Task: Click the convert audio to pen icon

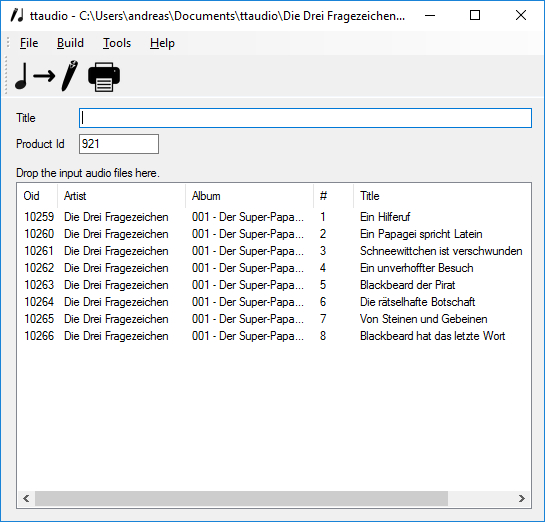Action: [x=47, y=76]
